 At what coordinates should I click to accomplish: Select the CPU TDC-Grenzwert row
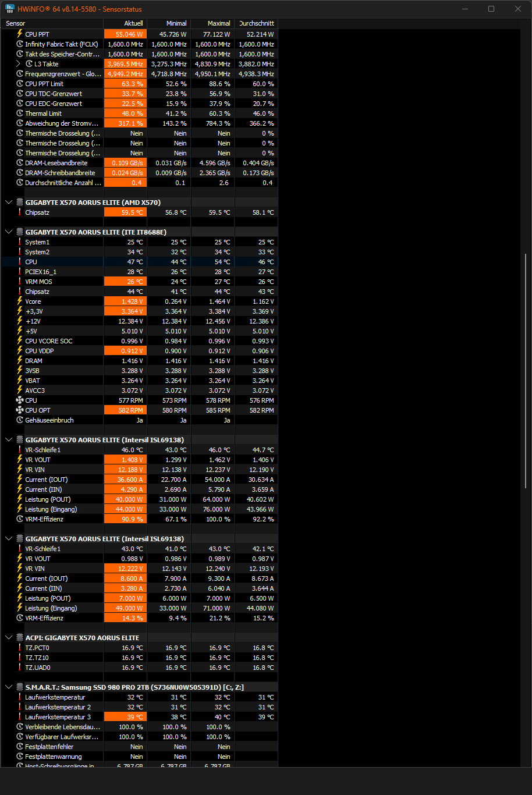coord(140,94)
